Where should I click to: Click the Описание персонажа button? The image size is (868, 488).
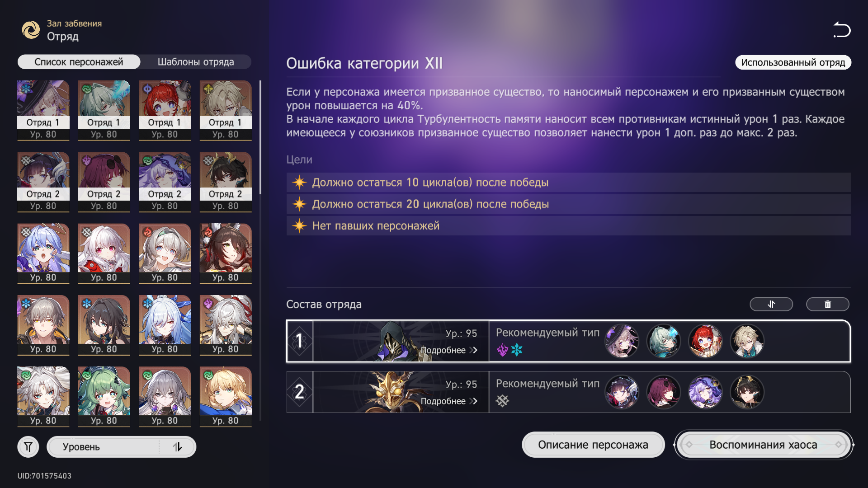click(593, 445)
